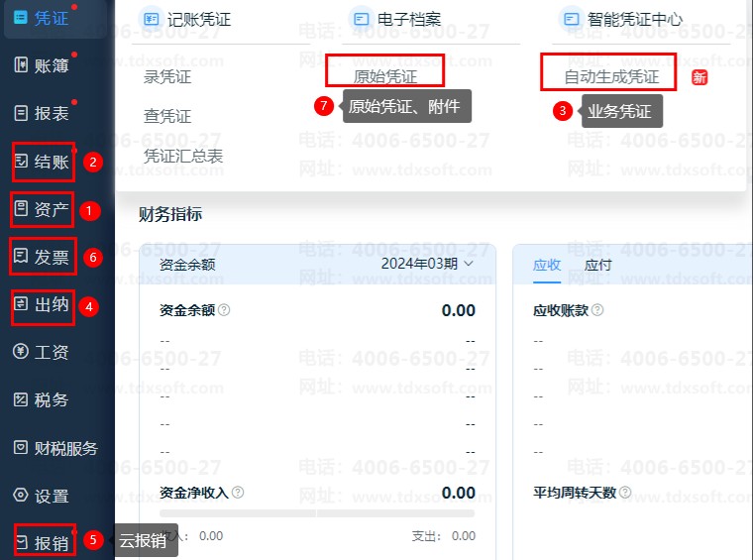This screenshot has height=560, width=753.
Task: Click the 资金余额 value 0.00
Action: tap(458, 310)
